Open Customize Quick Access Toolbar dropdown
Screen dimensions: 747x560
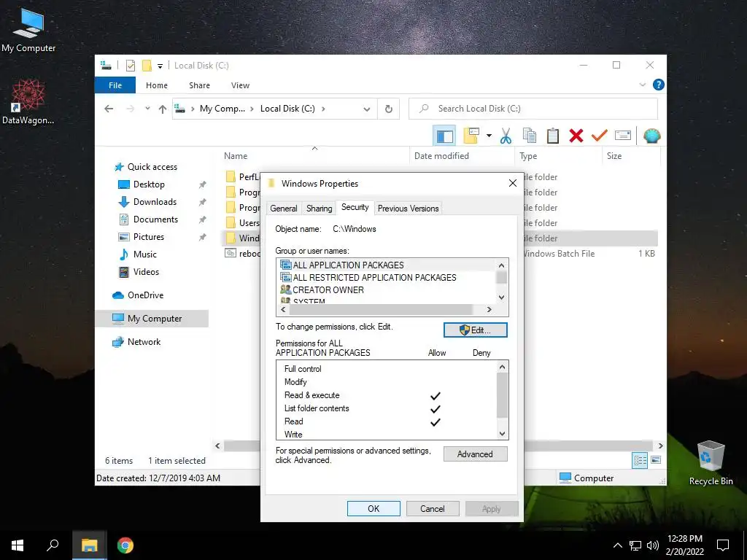click(x=160, y=66)
